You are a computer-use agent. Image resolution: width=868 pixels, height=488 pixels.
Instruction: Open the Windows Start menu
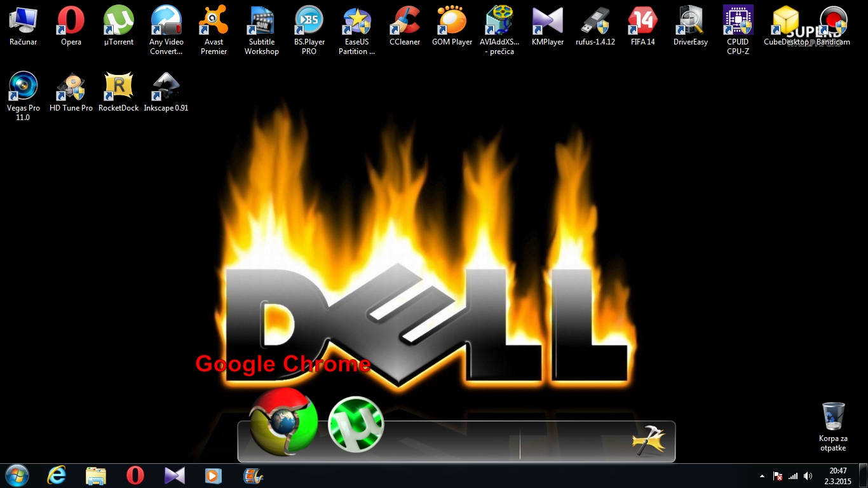(x=17, y=475)
